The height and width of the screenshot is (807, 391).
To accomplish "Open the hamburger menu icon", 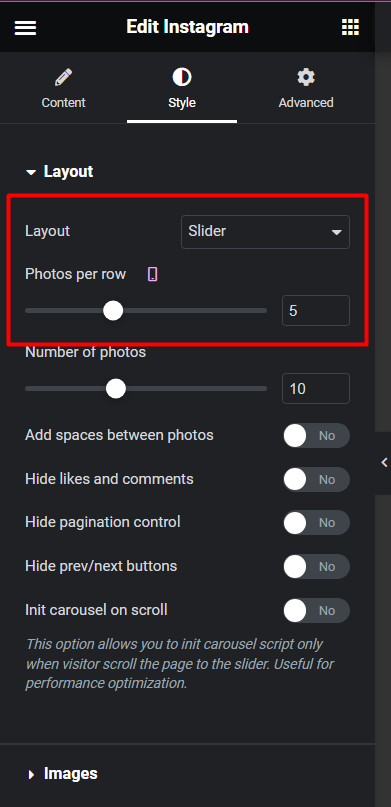I will click(x=25, y=27).
